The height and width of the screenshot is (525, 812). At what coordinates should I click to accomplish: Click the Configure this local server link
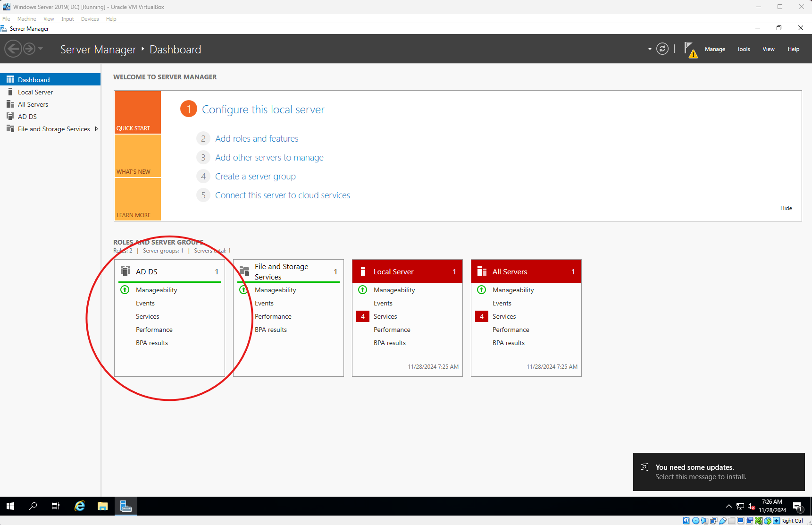[263, 110]
